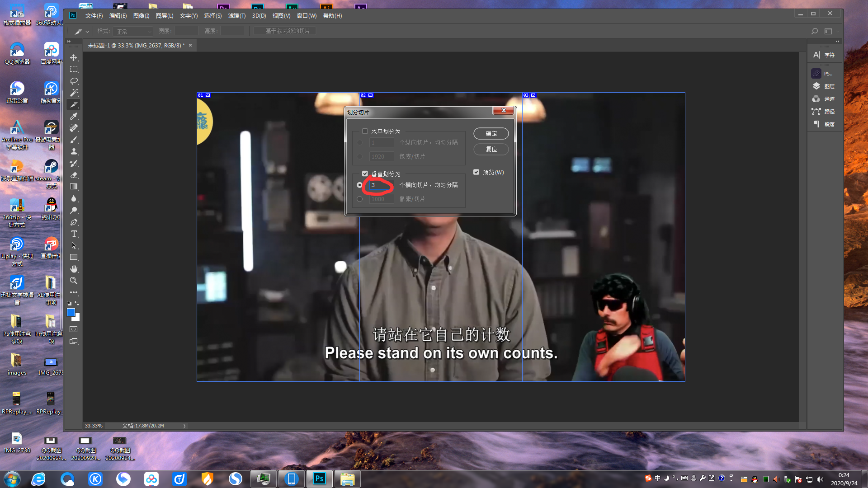Open the 样式 style dropdown
Image resolution: width=868 pixels, height=488 pixels.
134,31
